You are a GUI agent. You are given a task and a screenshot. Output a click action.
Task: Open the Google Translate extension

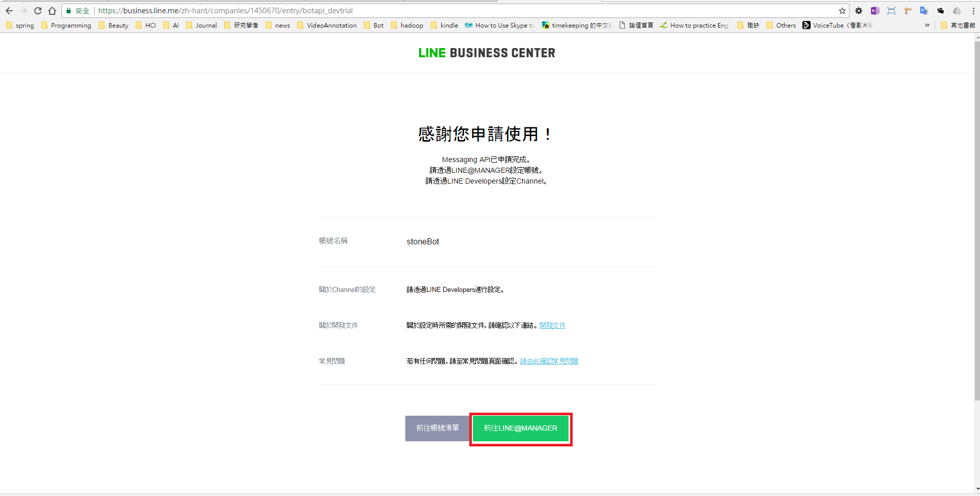(924, 11)
